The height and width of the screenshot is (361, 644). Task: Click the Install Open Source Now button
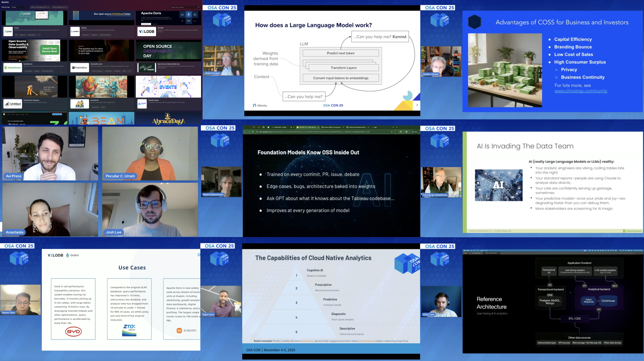[x=50, y=50]
